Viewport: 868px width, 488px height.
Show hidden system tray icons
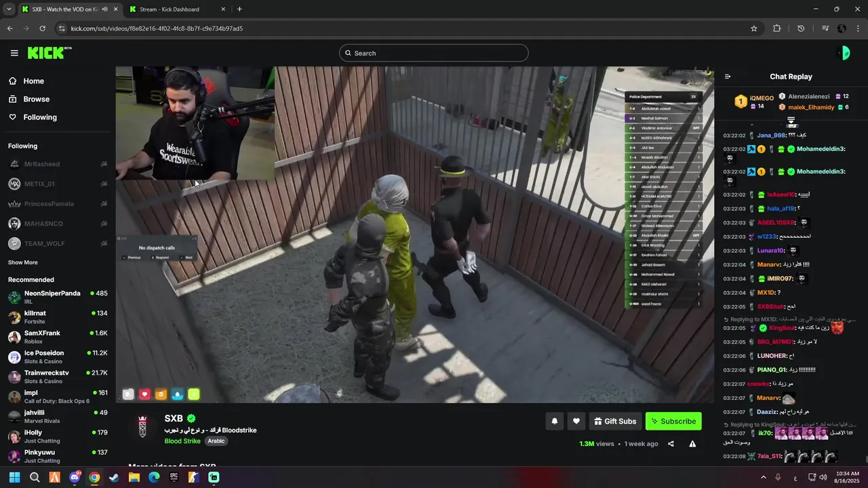(763, 477)
